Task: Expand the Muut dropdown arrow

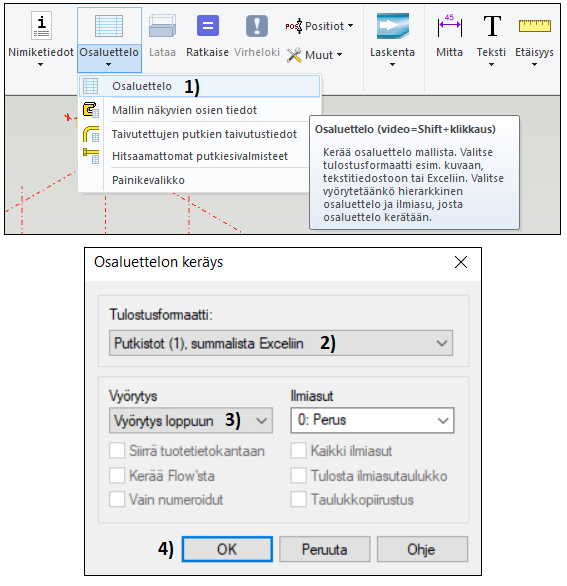Action: pyautogui.click(x=339, y=55)
